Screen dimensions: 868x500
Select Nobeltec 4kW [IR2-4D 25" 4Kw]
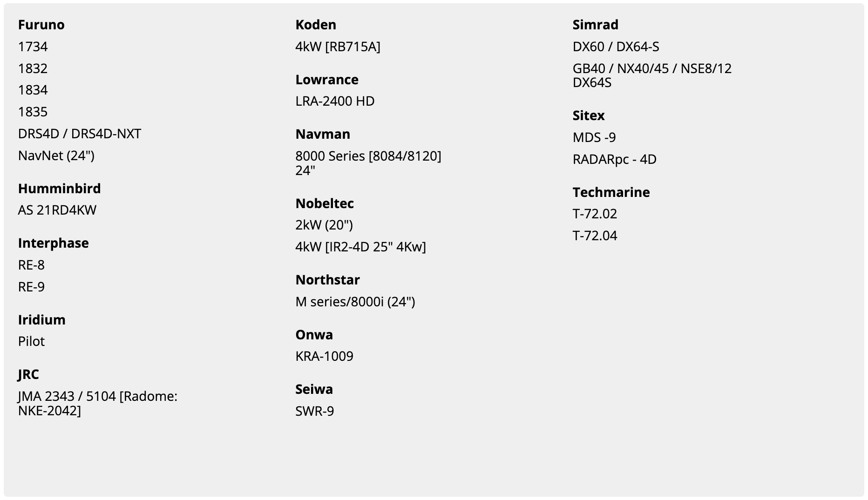[360, 247]
